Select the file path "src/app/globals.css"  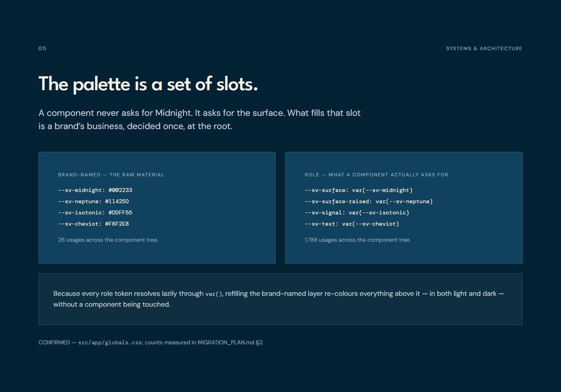tap(110, 343)
